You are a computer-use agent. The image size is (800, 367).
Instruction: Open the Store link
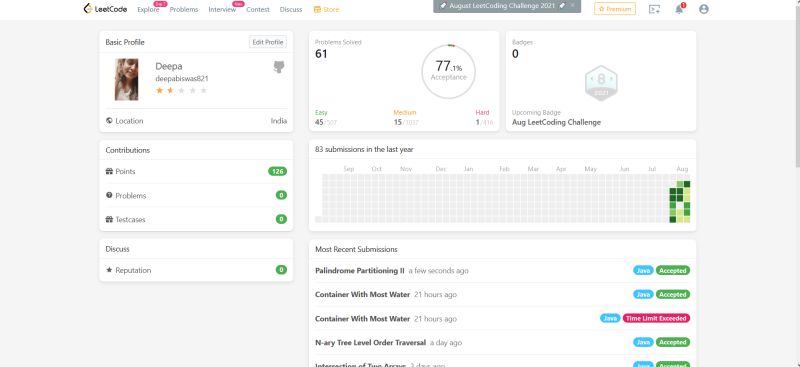pyautogui.click(x=326, y=9)
